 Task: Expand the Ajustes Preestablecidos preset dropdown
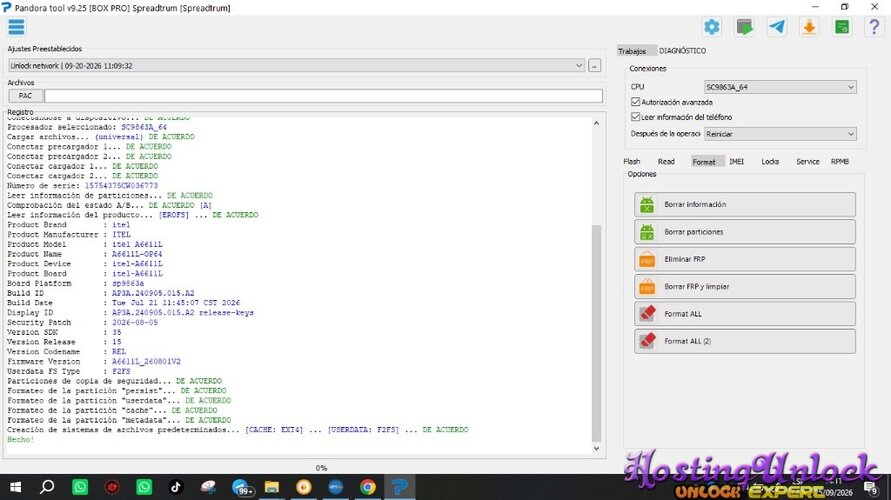pos(296,65)
